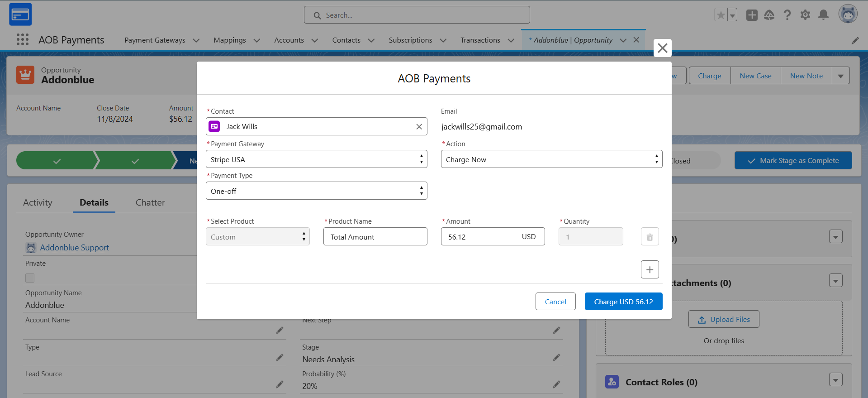
Task: Open the Payment Gateway dropdown
Action: 316,159
